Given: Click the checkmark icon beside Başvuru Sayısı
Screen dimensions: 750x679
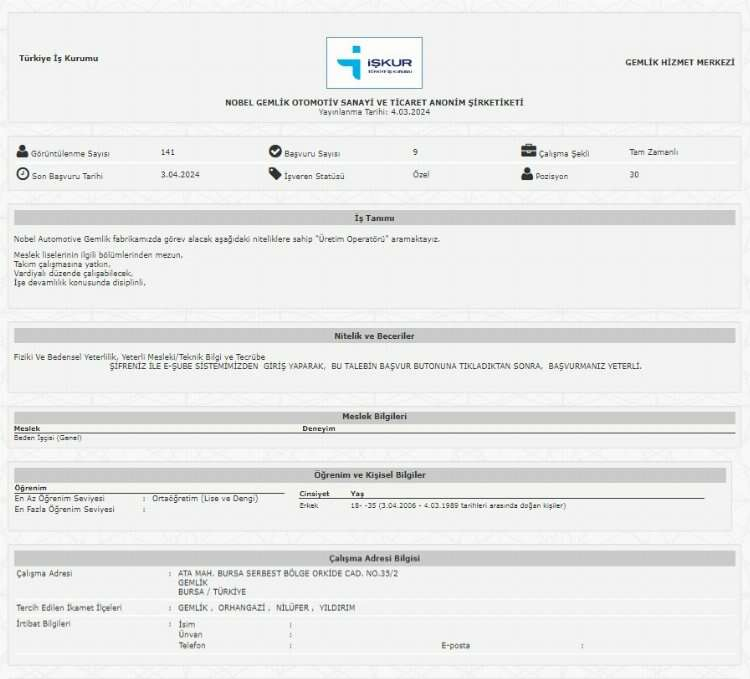Looking at the screenshot, I should [275, 152].
